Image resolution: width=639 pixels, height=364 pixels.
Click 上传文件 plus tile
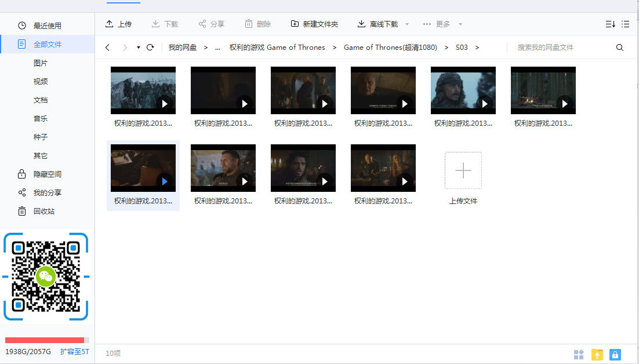[x=463, y=170]
